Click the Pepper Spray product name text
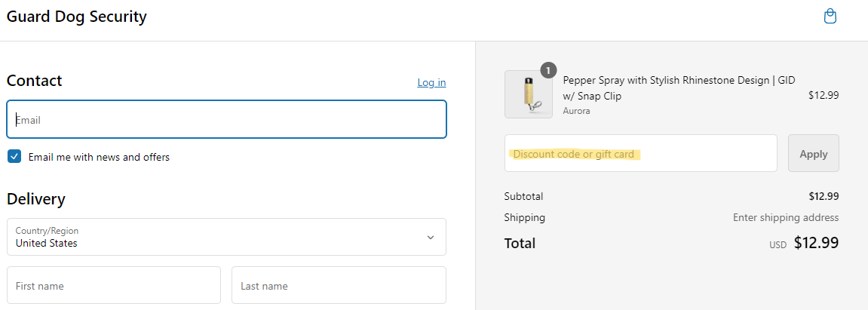This screenshot has height=310, width=868. [679, 88]
